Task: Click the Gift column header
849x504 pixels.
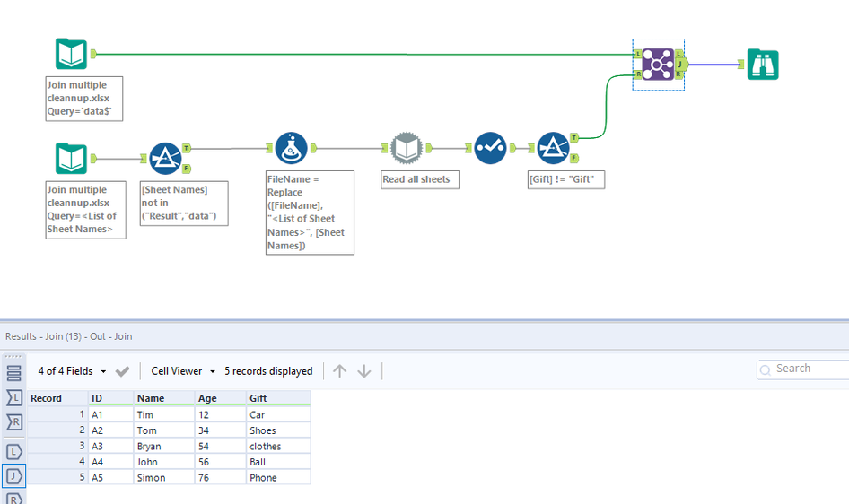Action: (278, 398)
